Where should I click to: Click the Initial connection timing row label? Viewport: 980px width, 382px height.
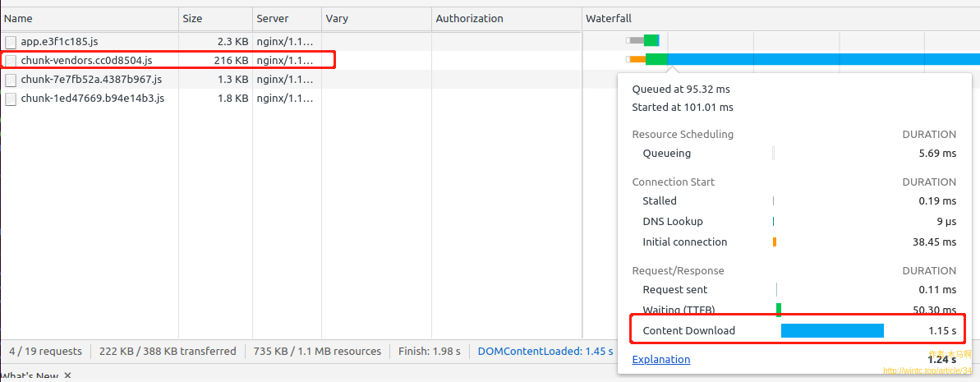pos(685,242)
